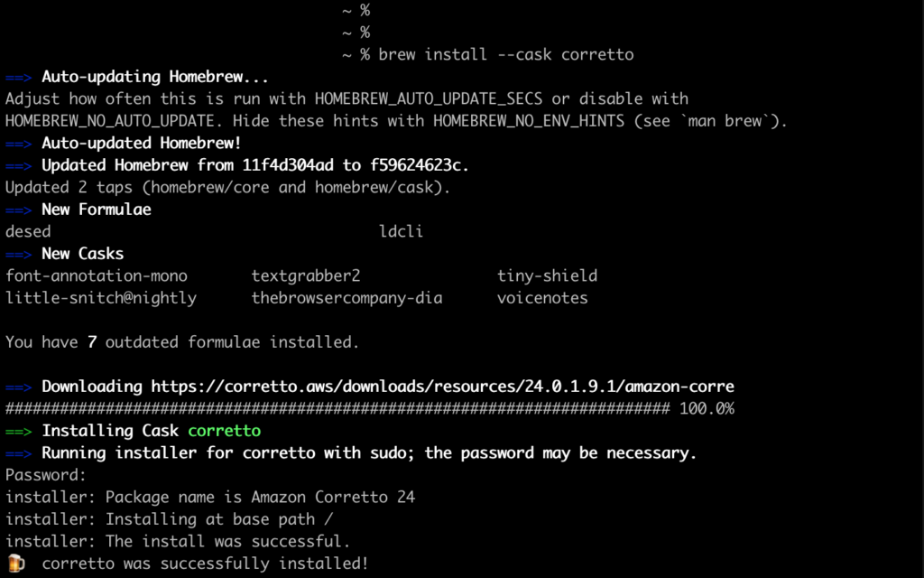Click the blue arrow beside New Casks
The height and width of the screenshot is (578, 924).
18,254
